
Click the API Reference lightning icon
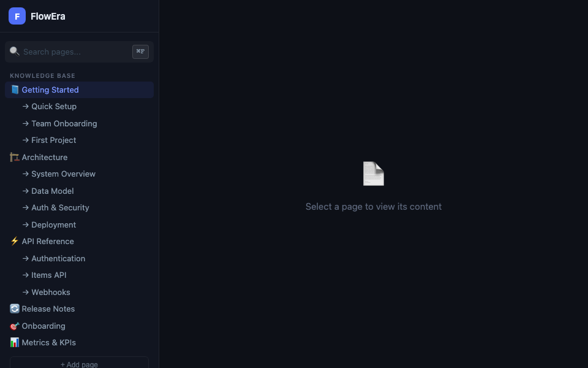[15, 241]
